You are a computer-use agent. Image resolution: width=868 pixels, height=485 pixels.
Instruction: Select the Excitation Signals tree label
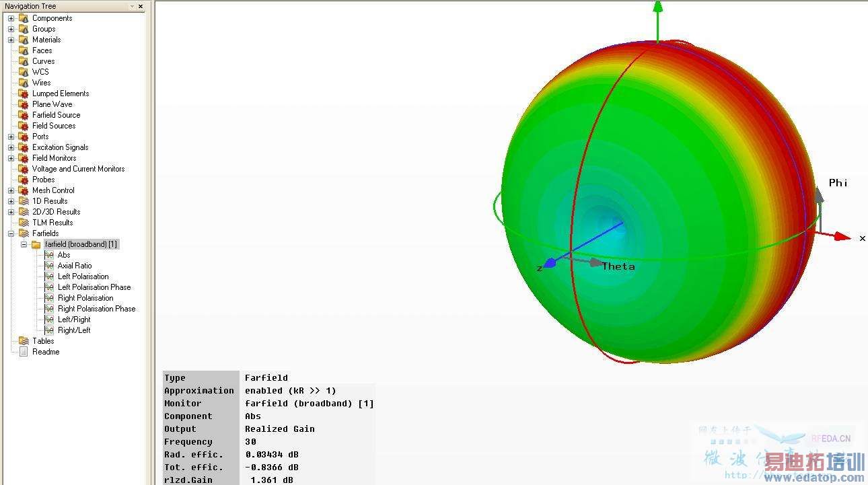[x=61, y=147]
